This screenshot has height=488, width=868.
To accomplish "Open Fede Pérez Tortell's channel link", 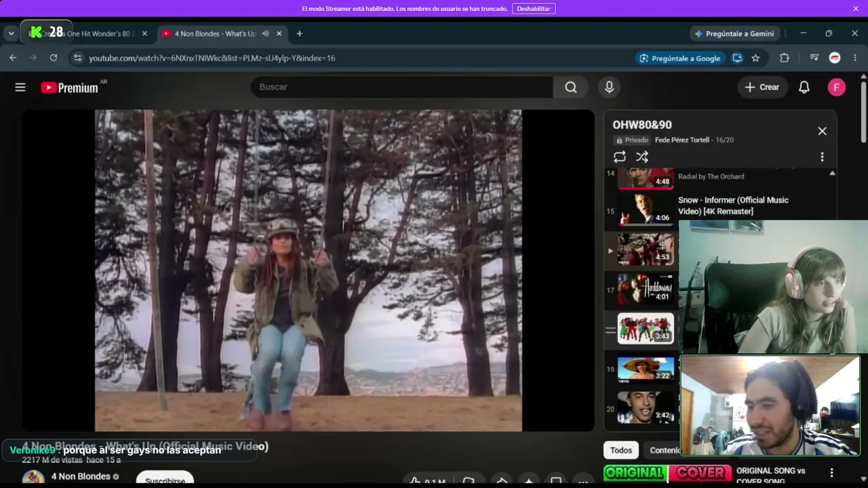I will pyautogui.click(x=682, y=140).
